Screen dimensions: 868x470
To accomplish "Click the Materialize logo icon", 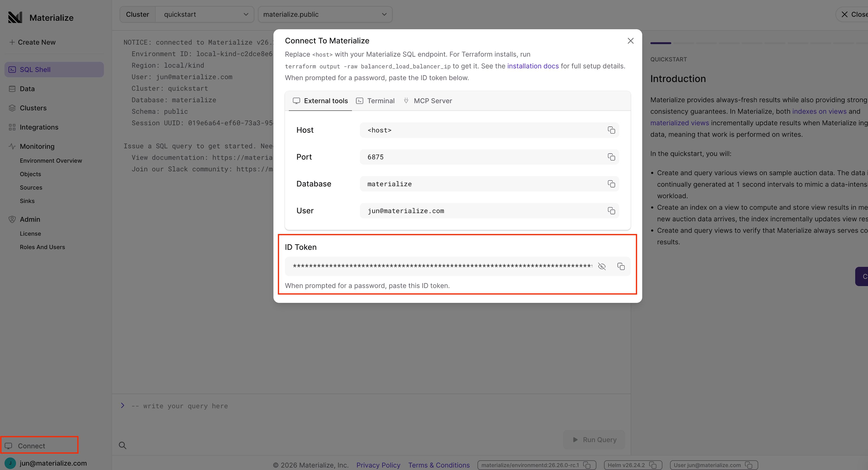I will pos(15,17).
